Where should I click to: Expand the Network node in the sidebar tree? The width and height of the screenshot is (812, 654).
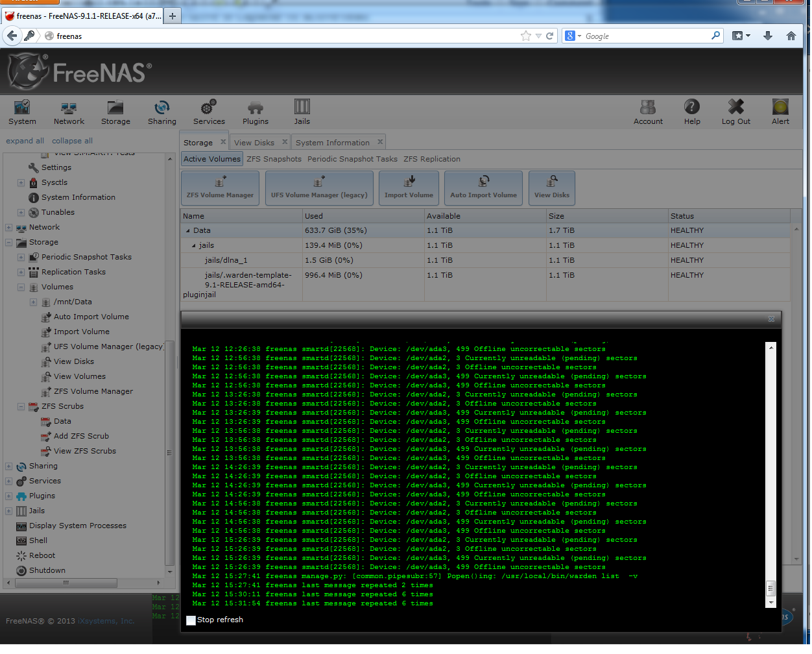[x=8, y=228]
